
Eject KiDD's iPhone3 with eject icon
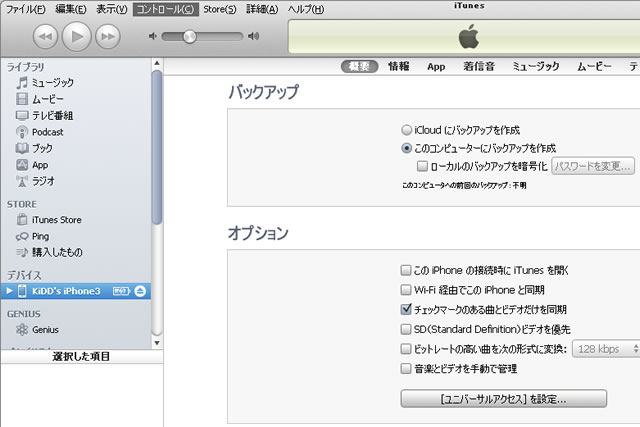click(x=140, y=291)
